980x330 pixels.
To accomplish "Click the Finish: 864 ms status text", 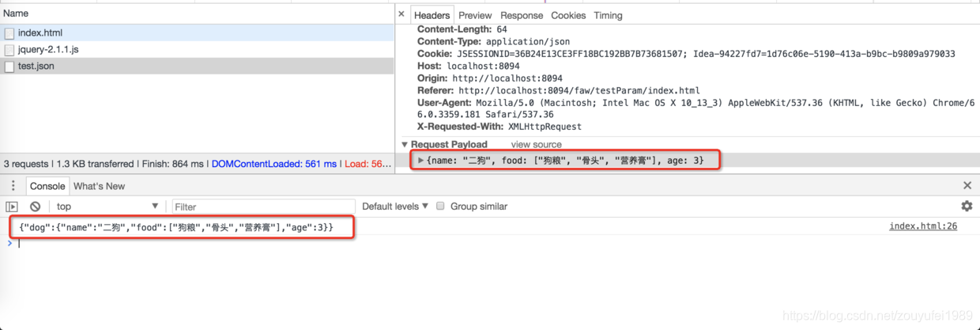I will point(171,164).
